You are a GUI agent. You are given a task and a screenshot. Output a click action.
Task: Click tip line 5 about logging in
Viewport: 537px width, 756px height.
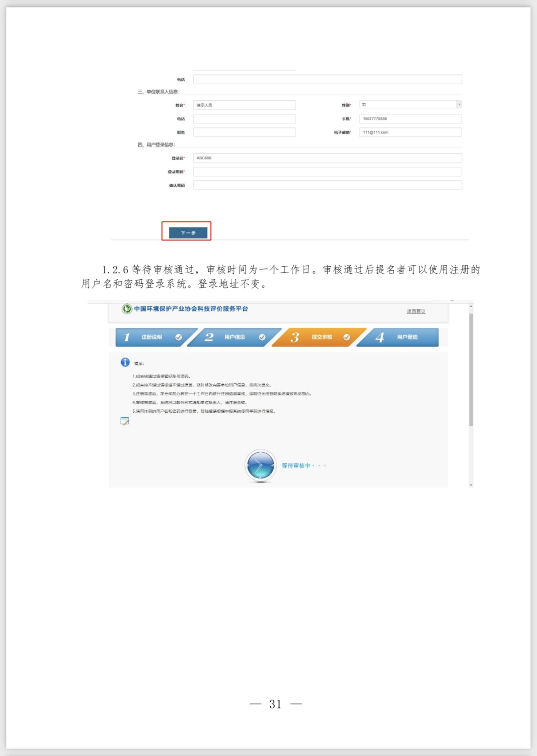(x=204, y=411)
